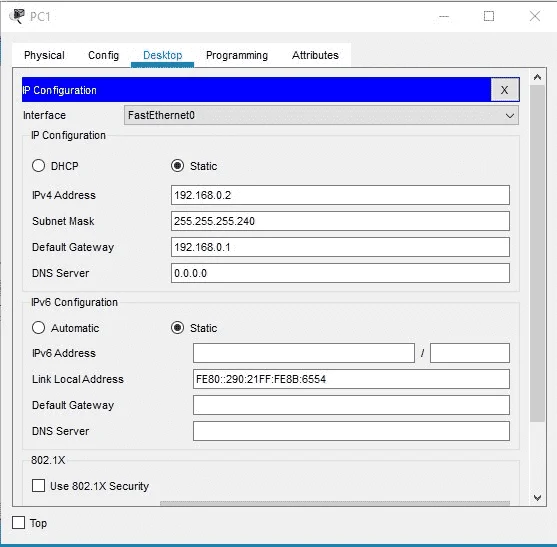The height and width of the screenshot is (547, 557).
Task: Enable Use 802.1X Security checkbox
Action: coord(38,486)
